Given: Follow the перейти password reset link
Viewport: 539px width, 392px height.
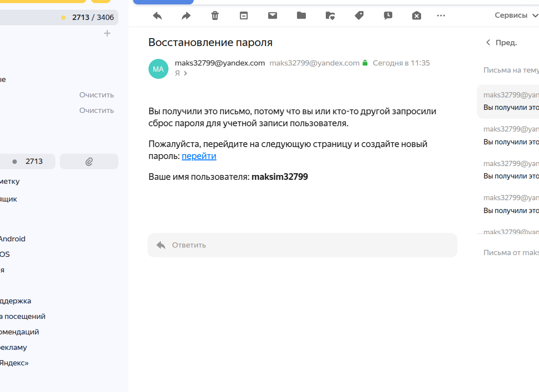Looking at the screenshot, I should click(x=199, y=156).
